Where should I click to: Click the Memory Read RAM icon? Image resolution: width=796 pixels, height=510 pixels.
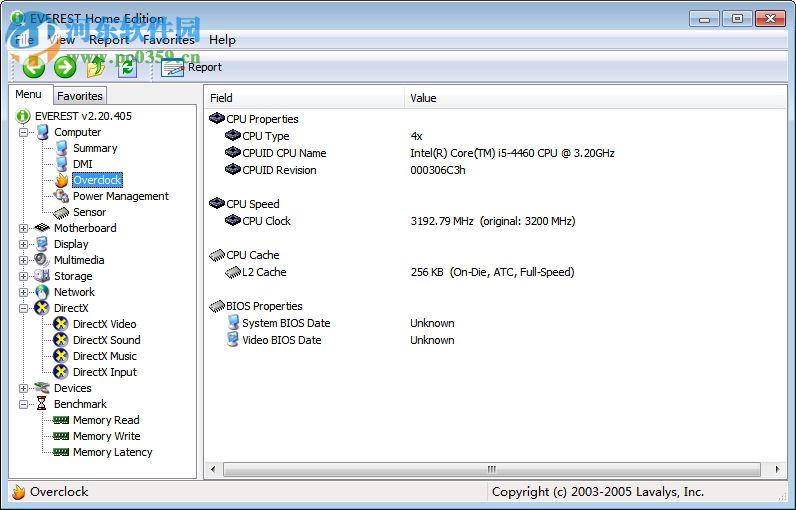pos(61,420)
